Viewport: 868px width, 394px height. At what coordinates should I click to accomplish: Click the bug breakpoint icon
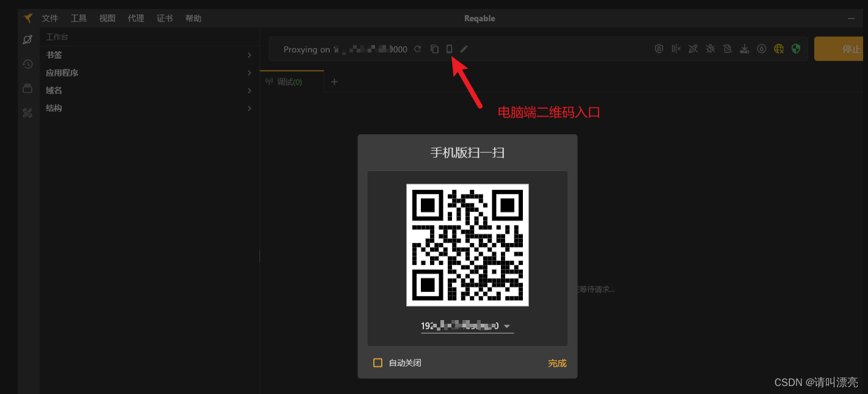pos(710,49)
